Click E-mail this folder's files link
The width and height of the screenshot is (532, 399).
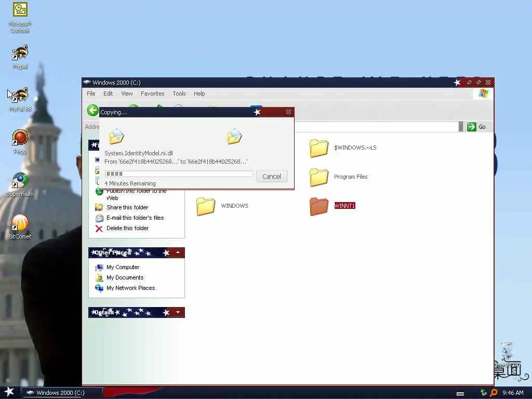click(x=135, y=218)
